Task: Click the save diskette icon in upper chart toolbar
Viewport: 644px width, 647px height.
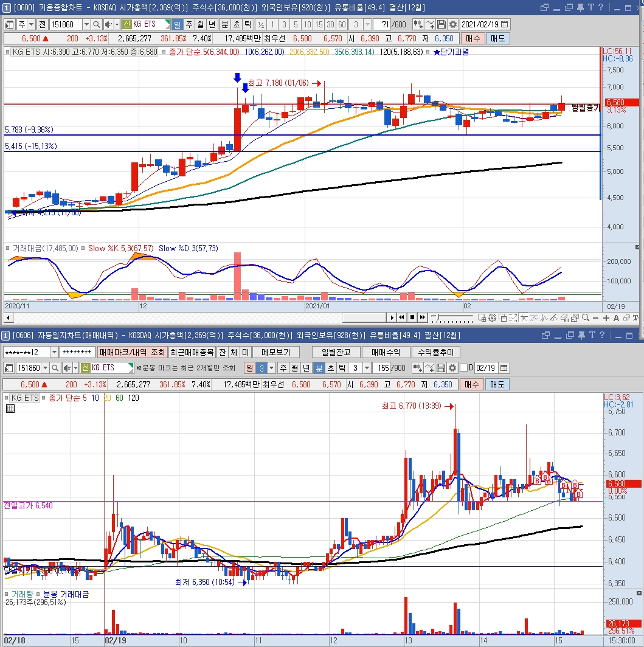Action: click(441, 24)
